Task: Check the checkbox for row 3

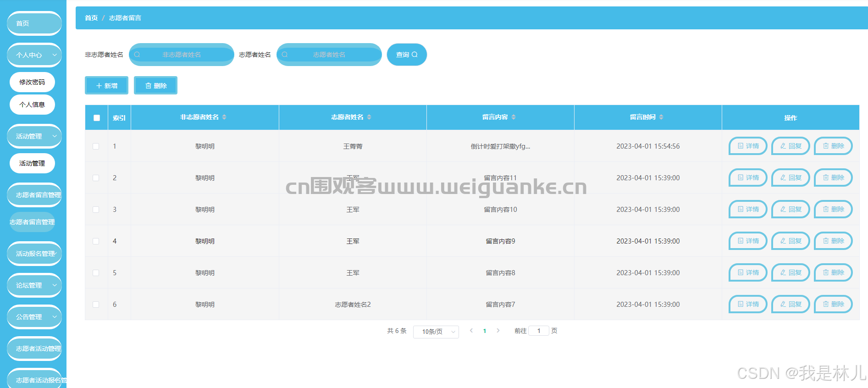Action: [x=96, y=210]
